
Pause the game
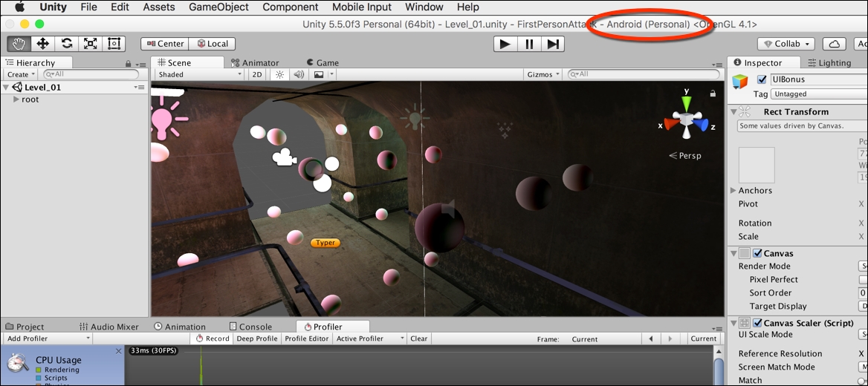point(529,44)
